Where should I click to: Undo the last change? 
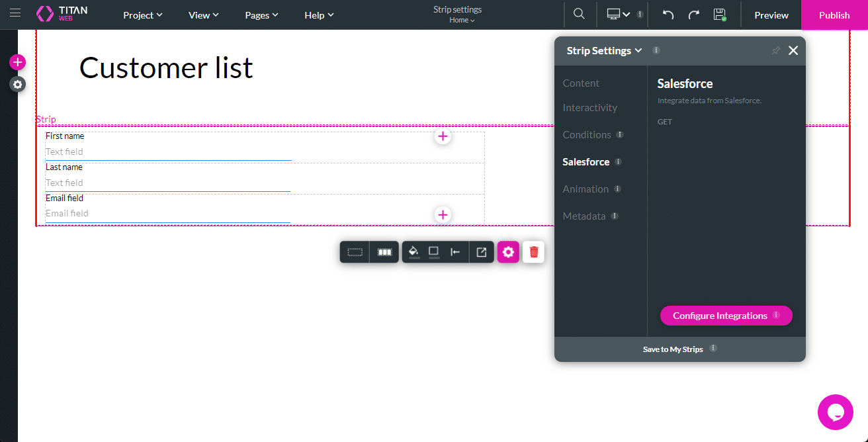click(x=668, y=14)
